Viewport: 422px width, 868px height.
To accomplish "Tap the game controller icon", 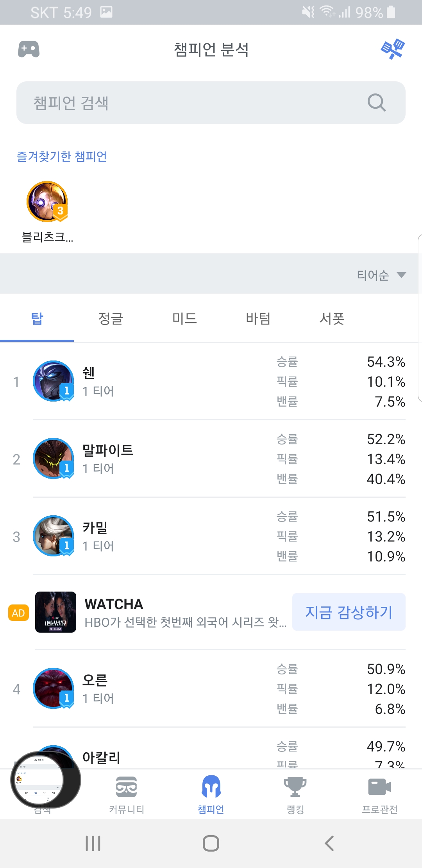I will (x=29, y=49).
